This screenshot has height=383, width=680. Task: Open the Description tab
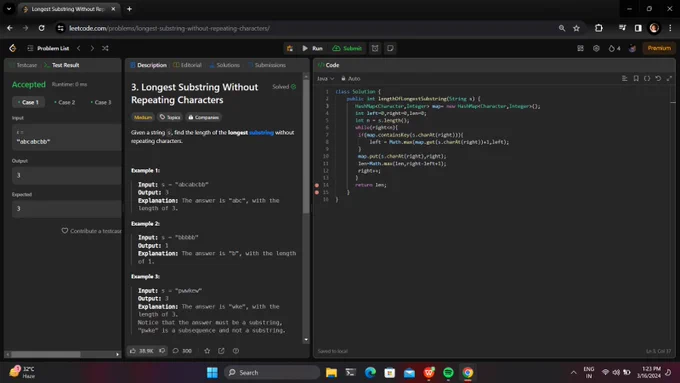point(148,65)
